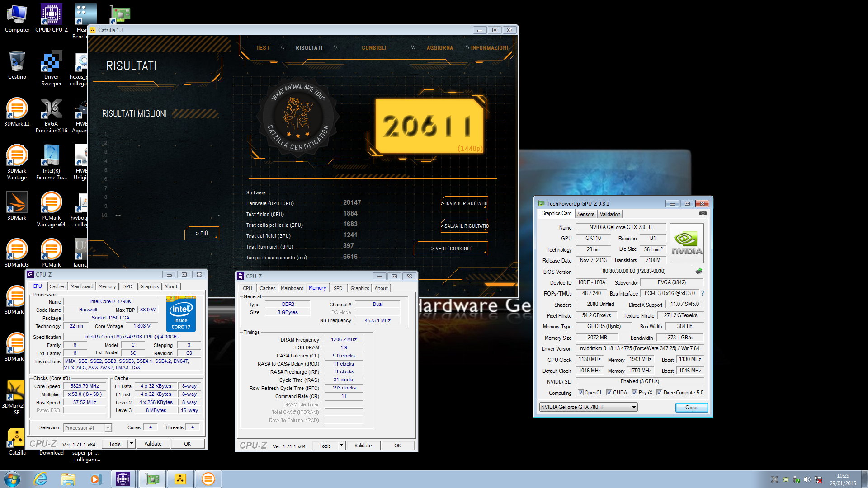Image resolution: width=868 pixels, height=488 pixels.
Task: Click the Core Speed value field
Action: pos(85,386)
